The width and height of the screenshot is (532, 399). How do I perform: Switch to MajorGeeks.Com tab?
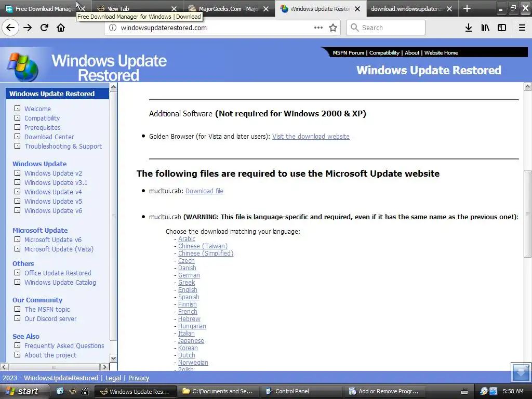click(229, 9)
